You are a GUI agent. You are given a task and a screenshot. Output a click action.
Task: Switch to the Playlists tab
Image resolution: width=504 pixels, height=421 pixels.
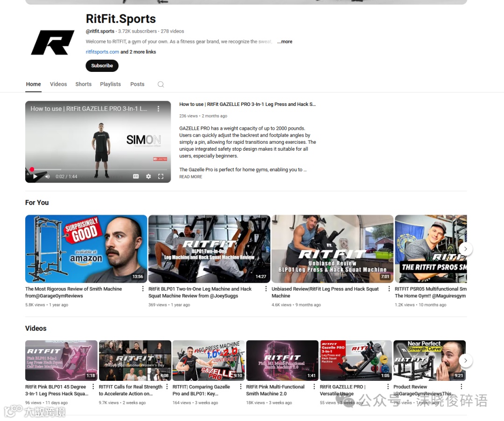point(110,84)
